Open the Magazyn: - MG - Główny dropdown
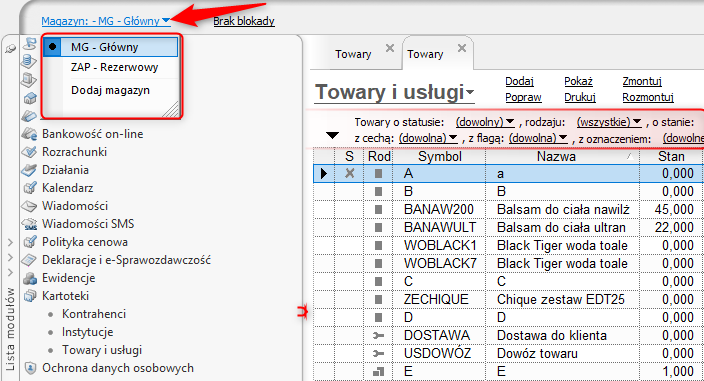 (106, 21)
